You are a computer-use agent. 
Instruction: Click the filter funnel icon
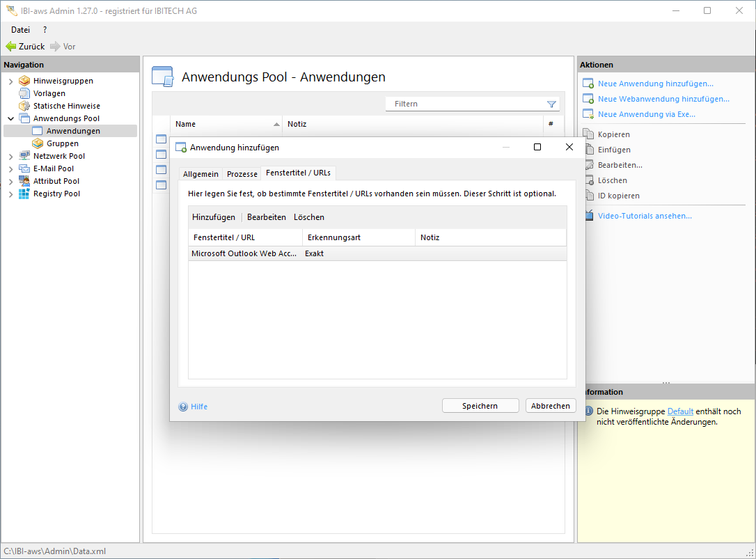(551, 104)
